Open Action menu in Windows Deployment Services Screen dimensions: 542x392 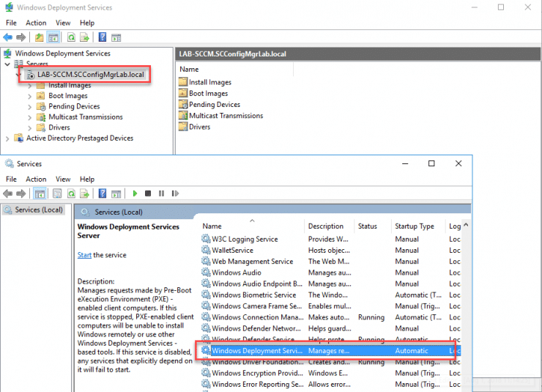[x=36, y=23]
